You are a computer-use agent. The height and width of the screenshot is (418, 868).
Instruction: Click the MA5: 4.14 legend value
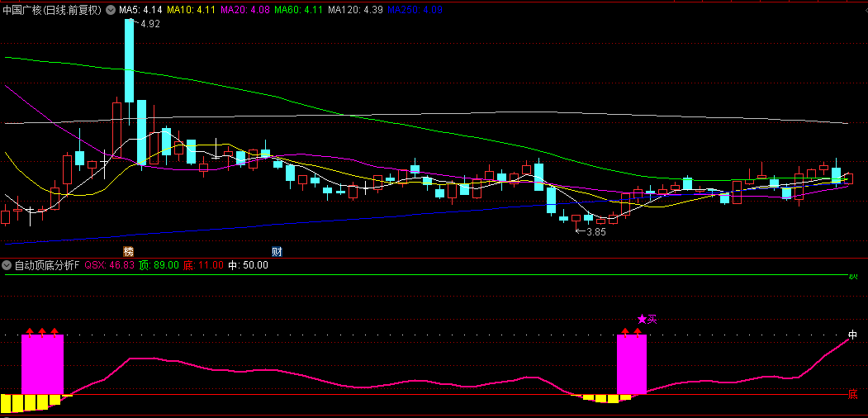pyautogui.click(x=140, y=9)
